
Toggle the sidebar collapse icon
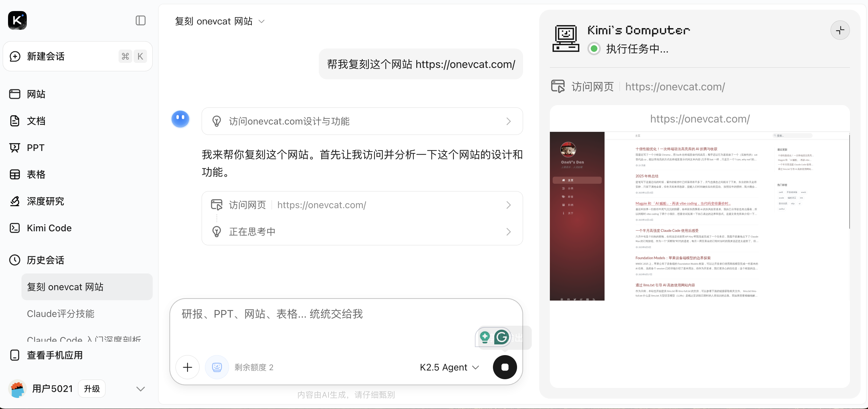click(x=141, y=20)
